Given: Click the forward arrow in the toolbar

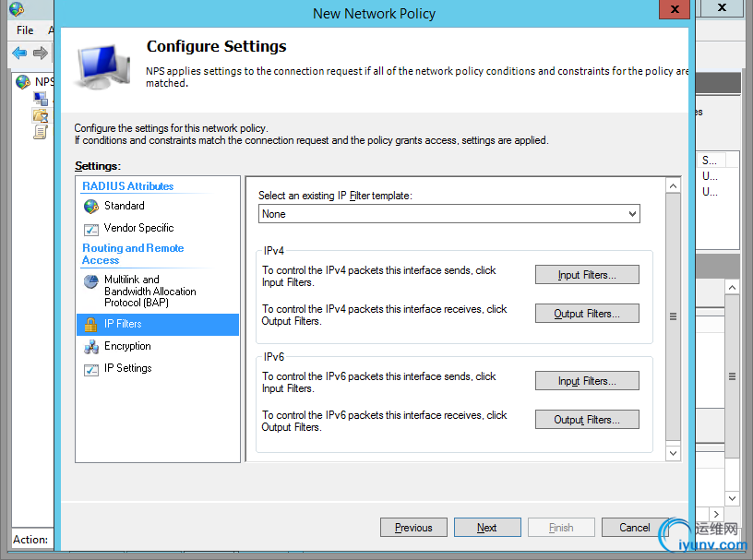Looking at the screenshot, I should click(x=40, y=54).
